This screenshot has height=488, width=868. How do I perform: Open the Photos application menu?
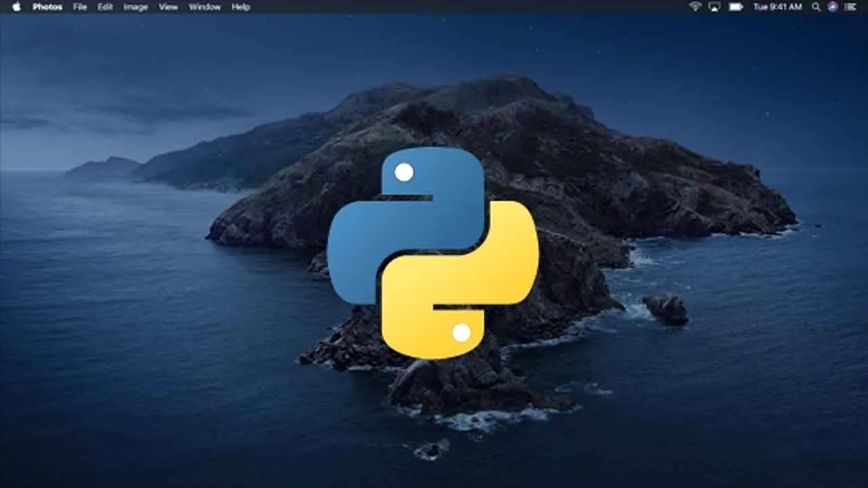[47, 7]
